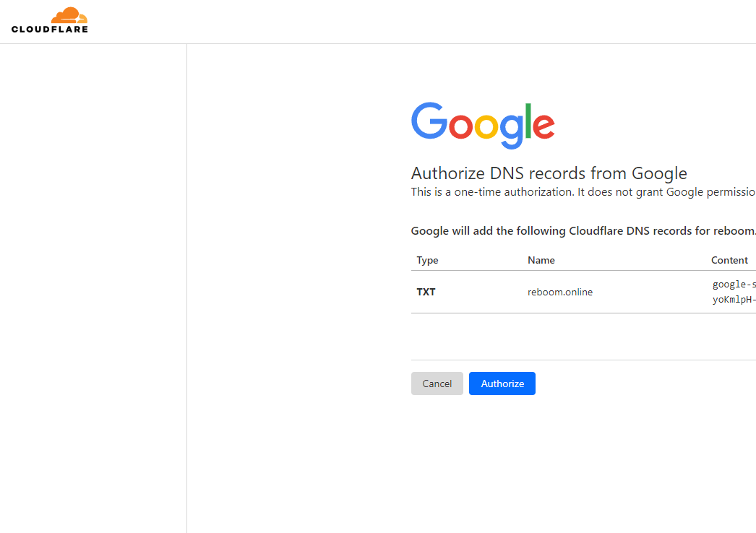Image resolution: width=756 pixels, height=533 pixels.
Task: Click the Authorize DNS records from Google heading
Action: point(549,173)
